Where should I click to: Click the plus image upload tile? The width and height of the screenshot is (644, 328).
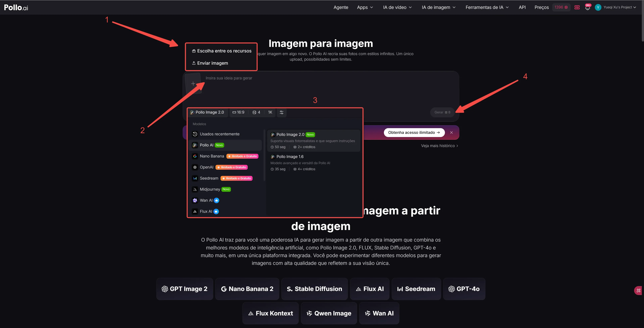[x=193, y=83]
